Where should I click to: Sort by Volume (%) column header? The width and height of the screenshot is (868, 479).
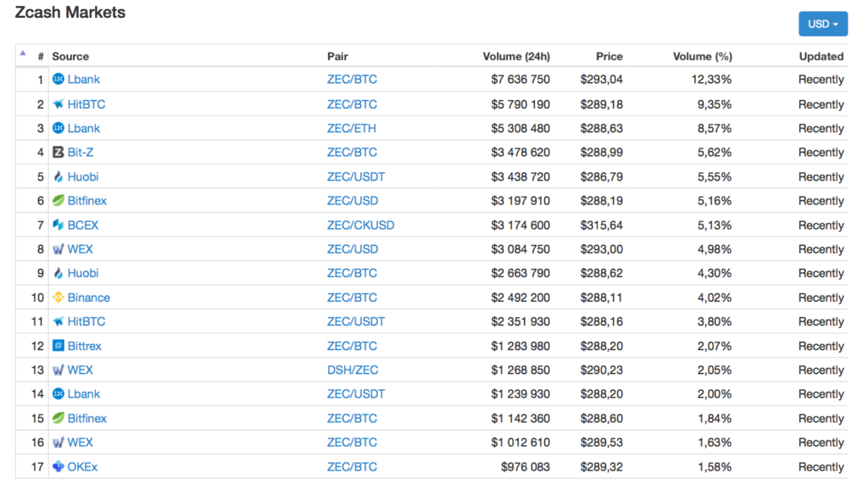coord(703,57)
